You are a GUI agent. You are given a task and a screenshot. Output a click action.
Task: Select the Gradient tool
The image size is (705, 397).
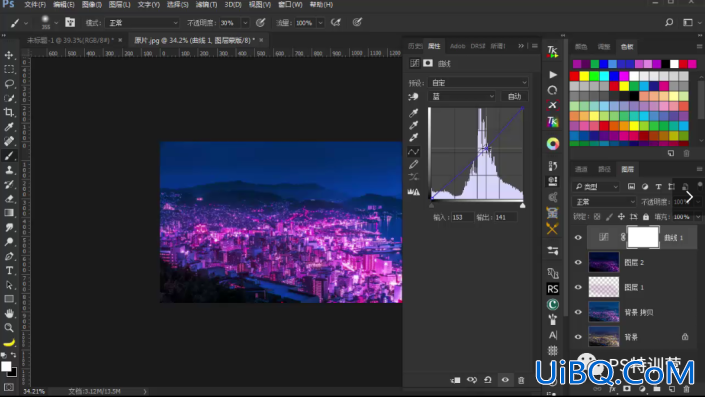[x=9, y=213]
